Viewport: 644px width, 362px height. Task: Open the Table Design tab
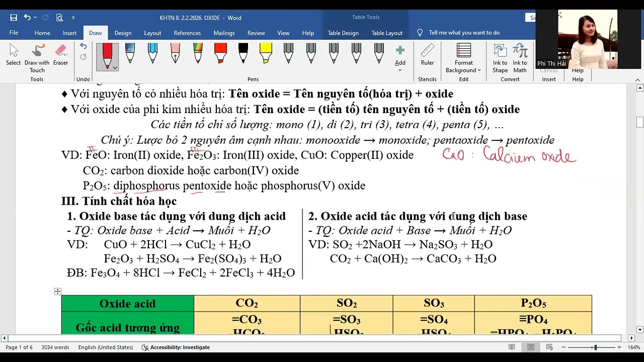point(343,33)
